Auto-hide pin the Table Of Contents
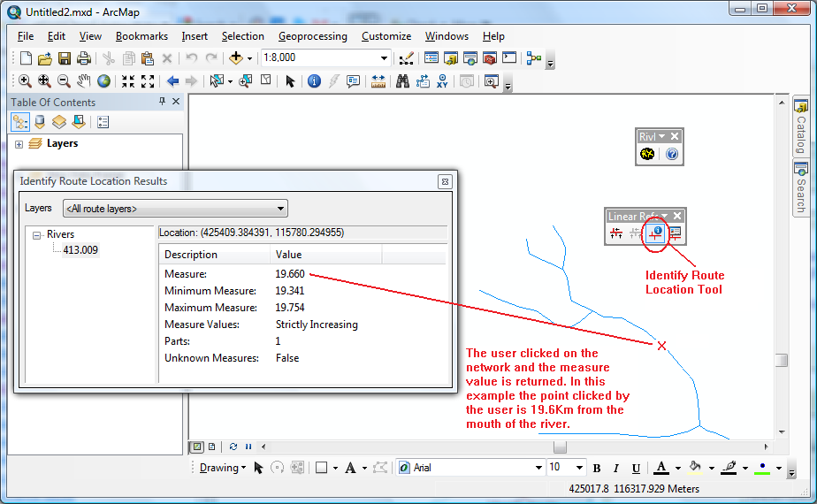Viewport: 817px width, 504px height. (162, 101)
